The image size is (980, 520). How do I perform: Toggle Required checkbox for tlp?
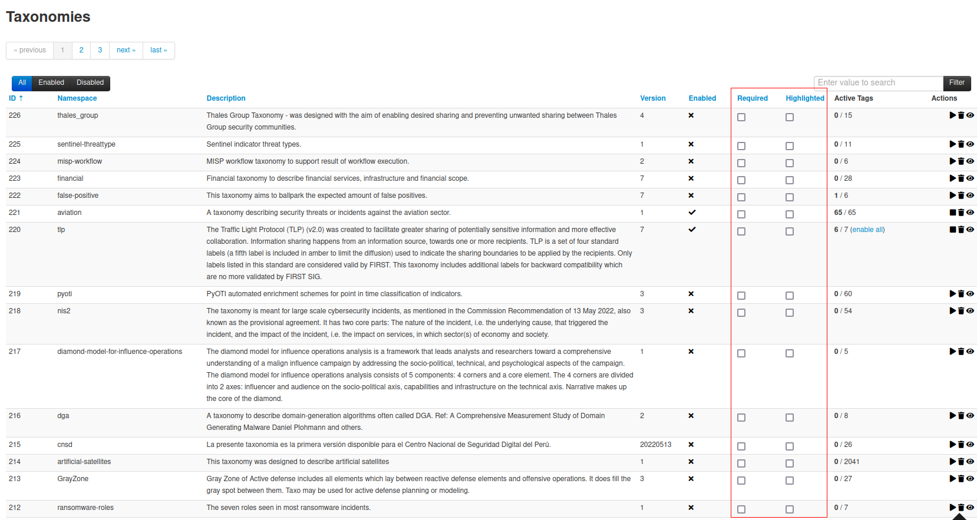[741, 231]
